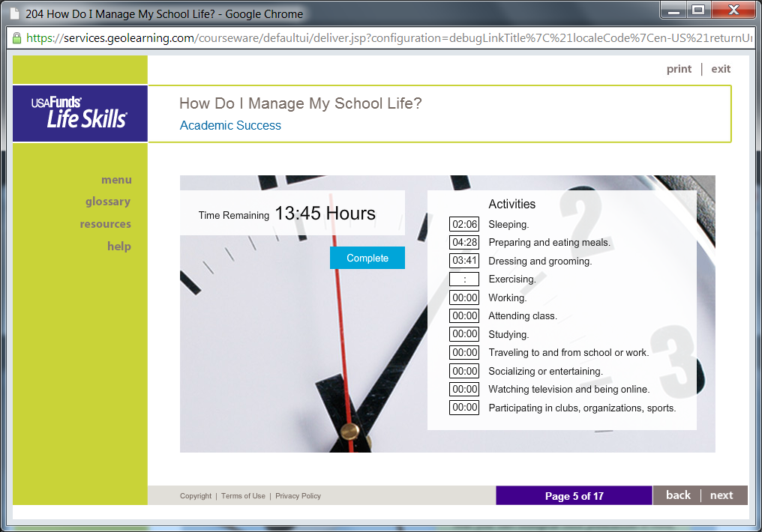762x532 pixels.
Task: Close the Chrome window
Action: pyautogui.click(x=733, y=10)
